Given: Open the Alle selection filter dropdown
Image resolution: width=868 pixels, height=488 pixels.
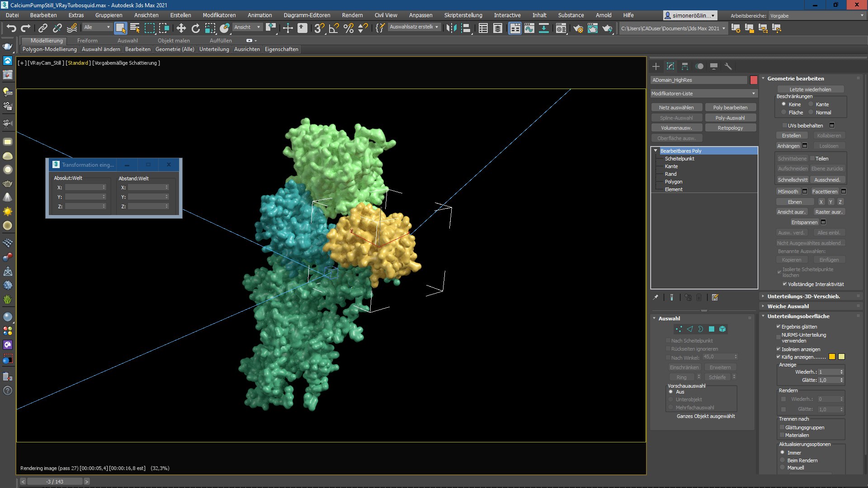Looking at the screenshot, I should point(97,27).
